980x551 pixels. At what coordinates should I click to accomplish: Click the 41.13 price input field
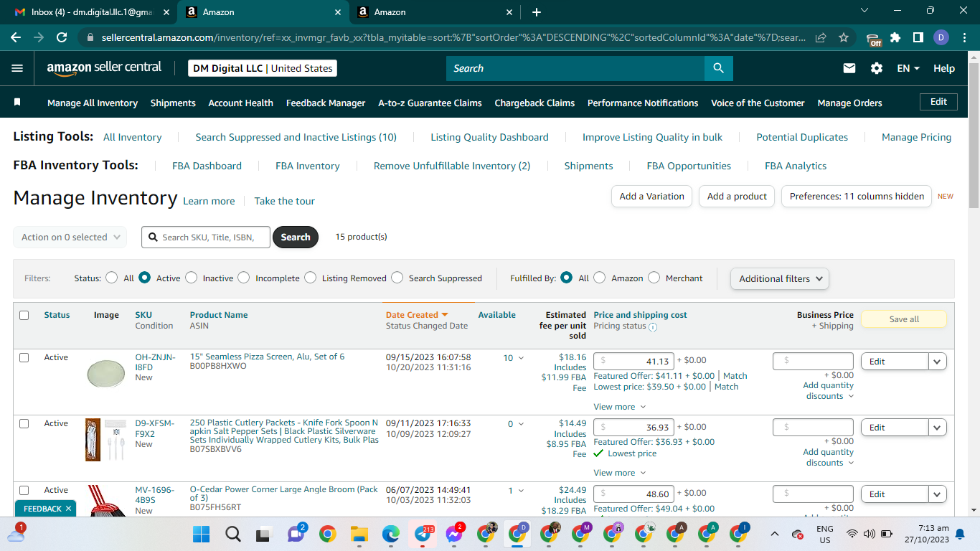click(x=633, y=362)
